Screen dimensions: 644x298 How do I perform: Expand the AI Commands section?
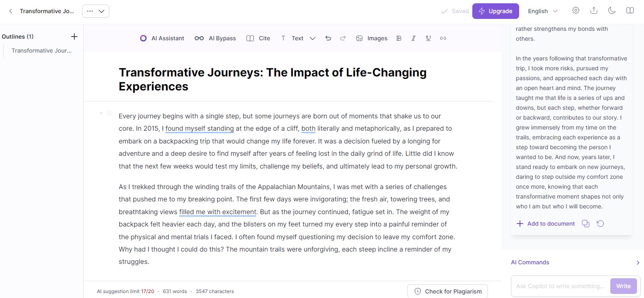575,262
